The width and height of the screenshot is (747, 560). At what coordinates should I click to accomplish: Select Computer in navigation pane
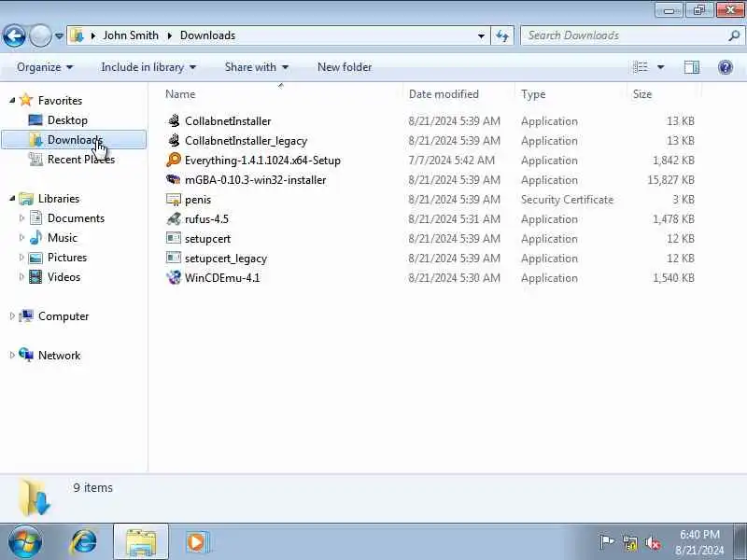[63, 316]
